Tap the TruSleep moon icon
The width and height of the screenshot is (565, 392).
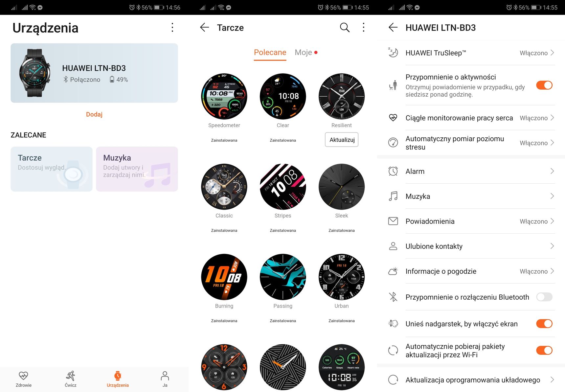click(x=393, y=53)
